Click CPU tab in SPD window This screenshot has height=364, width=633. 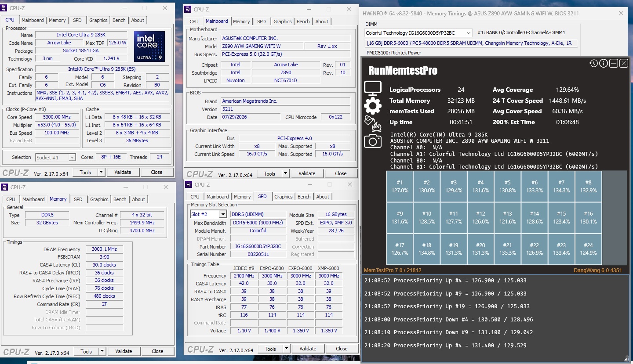click(195, 197)
